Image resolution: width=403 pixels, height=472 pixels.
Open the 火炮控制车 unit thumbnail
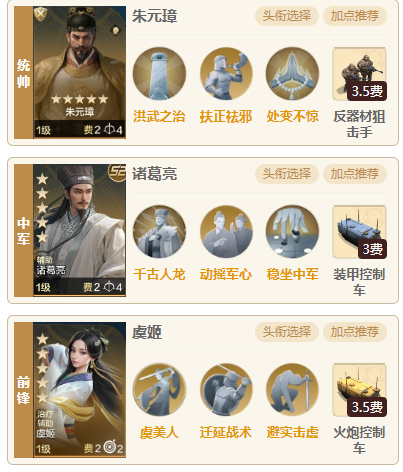[359, 390]
